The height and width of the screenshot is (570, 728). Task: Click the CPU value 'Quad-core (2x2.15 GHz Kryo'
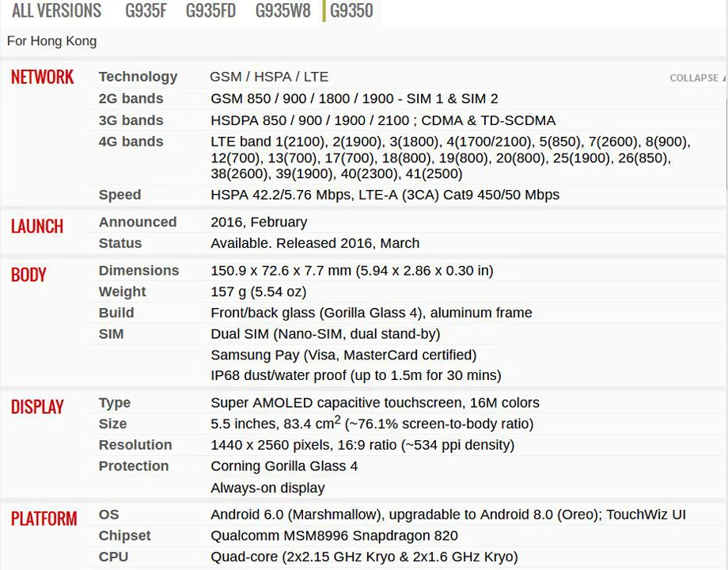tap(364, 557)
